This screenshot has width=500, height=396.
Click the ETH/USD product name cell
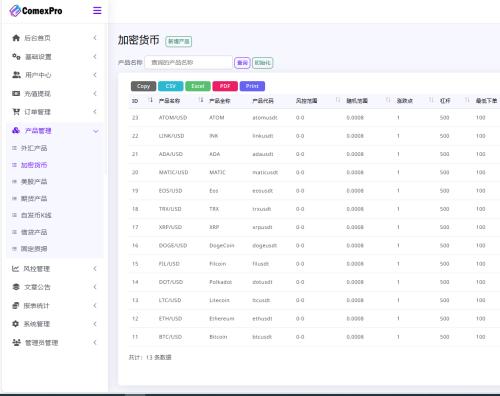170,318
